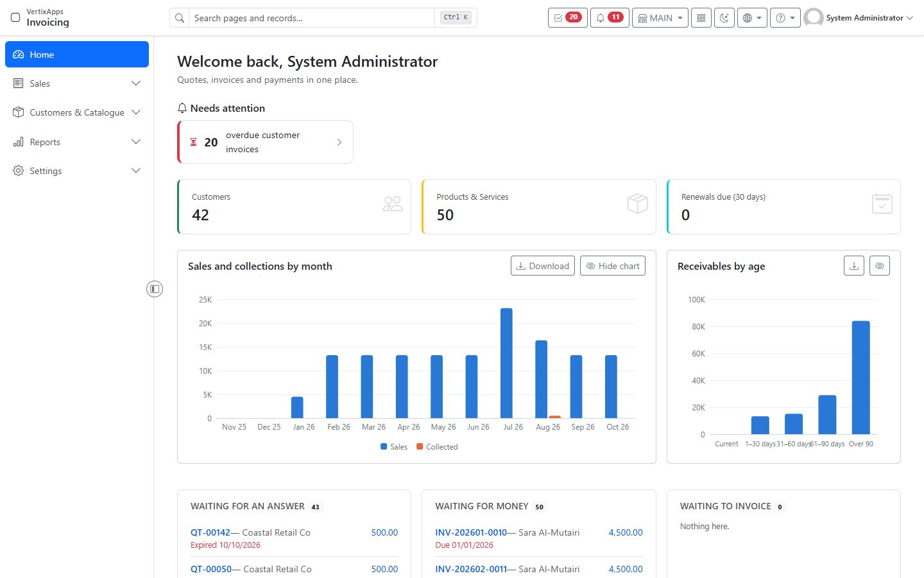Download the Sales and collections chart

click(543, 266)
